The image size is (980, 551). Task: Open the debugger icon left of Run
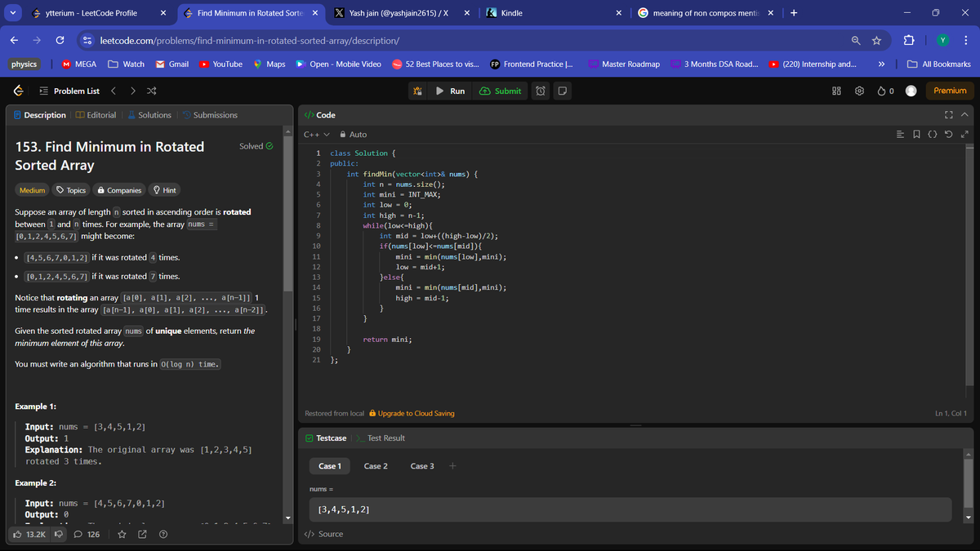(x=417, y=91)
